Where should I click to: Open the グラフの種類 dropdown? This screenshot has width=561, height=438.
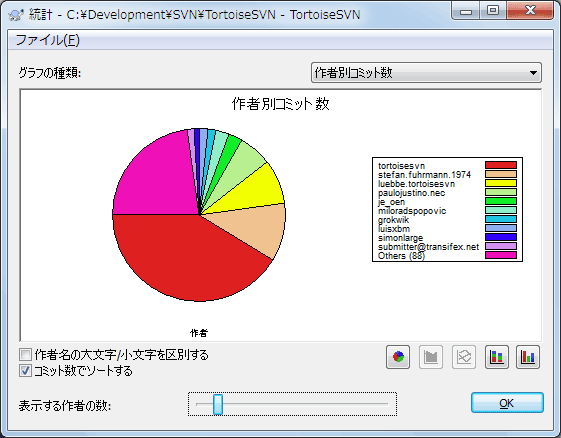[426, 73]
